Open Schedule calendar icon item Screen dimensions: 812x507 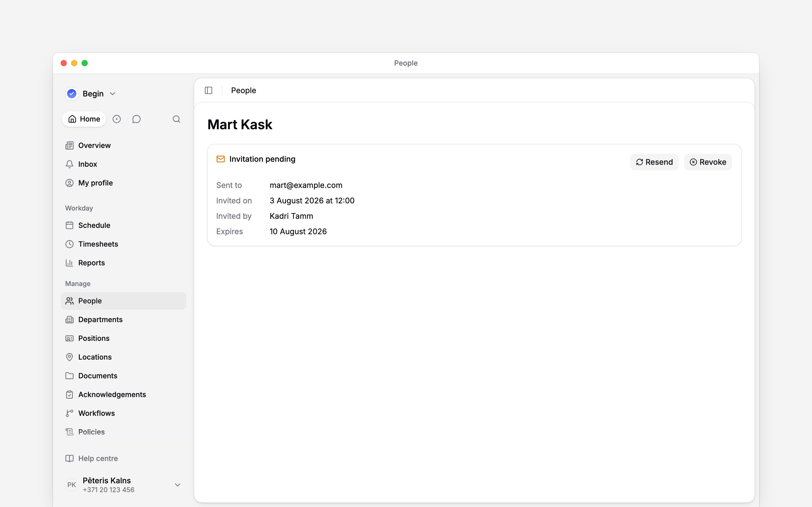point(70,225)
